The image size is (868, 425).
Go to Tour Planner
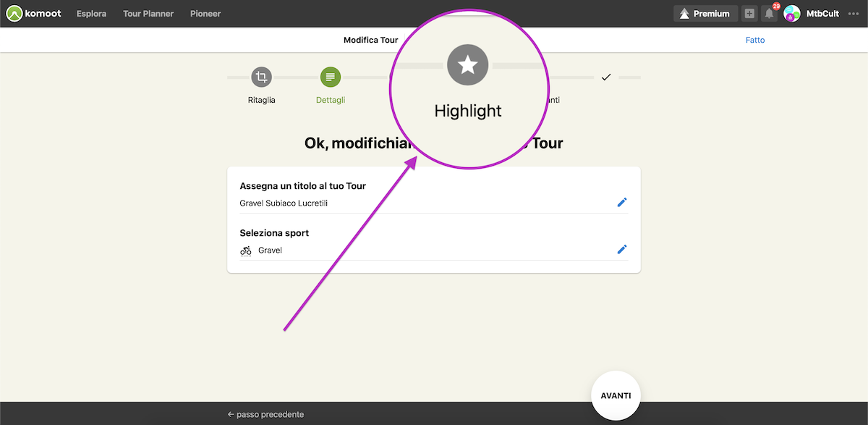coord(148,14)
